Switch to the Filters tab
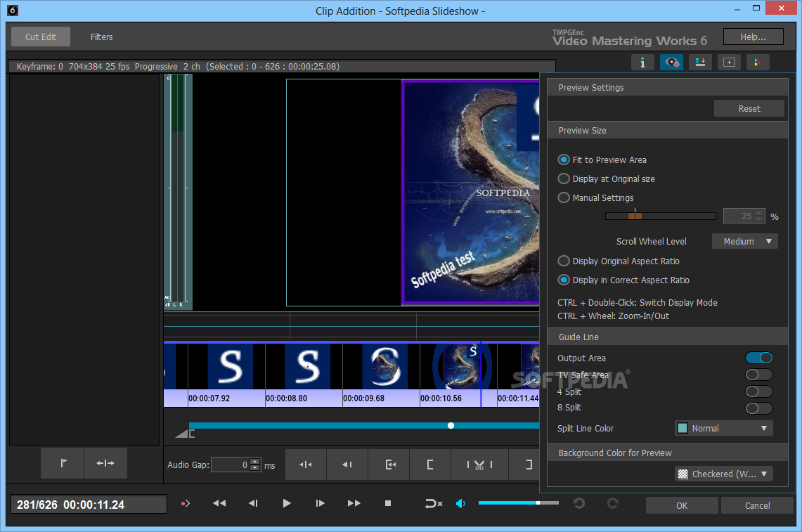The width and height of the screenshot is (802, 532). click(x=101, y=37)
